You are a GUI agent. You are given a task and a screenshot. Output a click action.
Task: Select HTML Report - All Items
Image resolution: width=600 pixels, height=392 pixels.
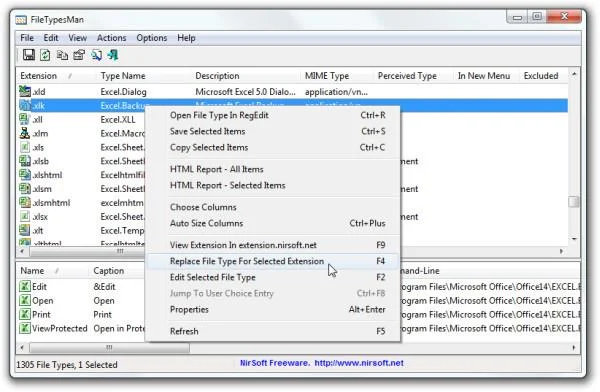272,169
